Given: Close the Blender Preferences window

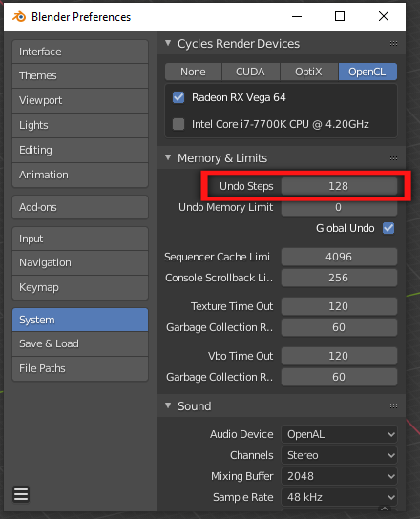Looking at the screenshot, I should click(x=384, y=16).
